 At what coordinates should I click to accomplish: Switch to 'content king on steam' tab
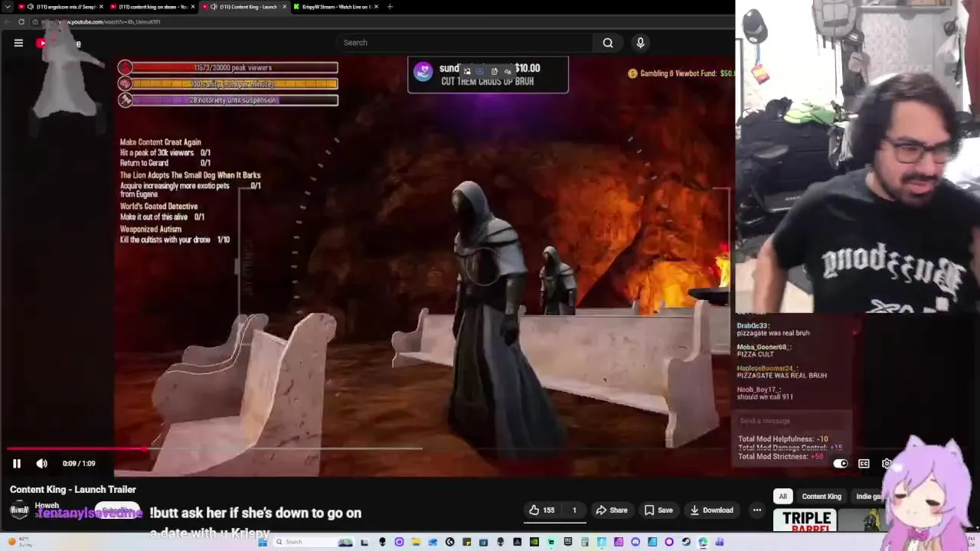click(x=152, y=7)
